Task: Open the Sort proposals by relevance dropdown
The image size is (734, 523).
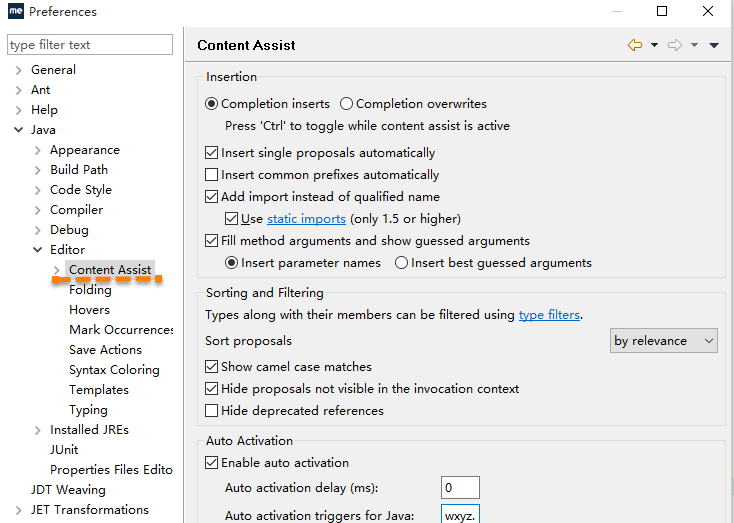Action: [x=663, y=340]
